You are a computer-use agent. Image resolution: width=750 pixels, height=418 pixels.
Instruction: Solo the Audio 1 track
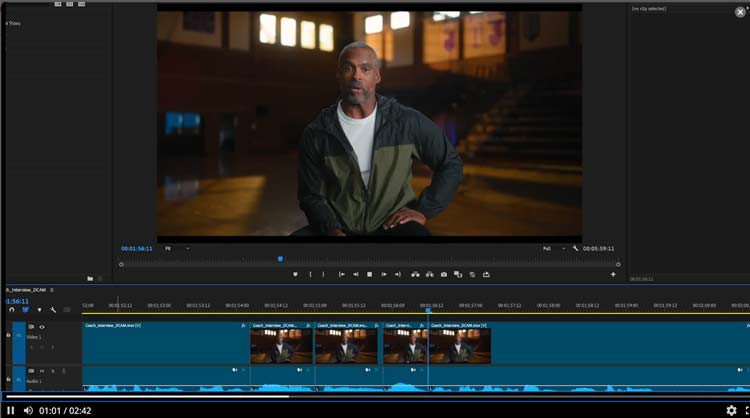click(53, 371)
